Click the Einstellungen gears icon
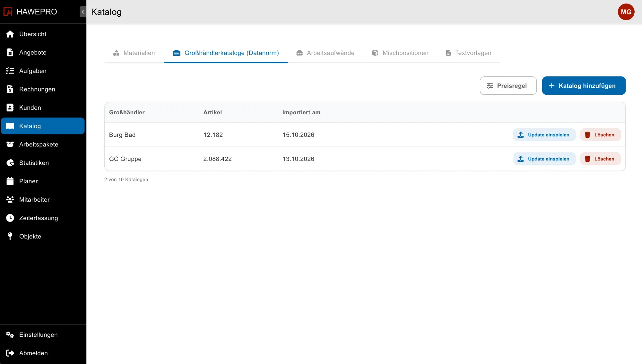This screenshot has width=642, height=364. (10, 335)
